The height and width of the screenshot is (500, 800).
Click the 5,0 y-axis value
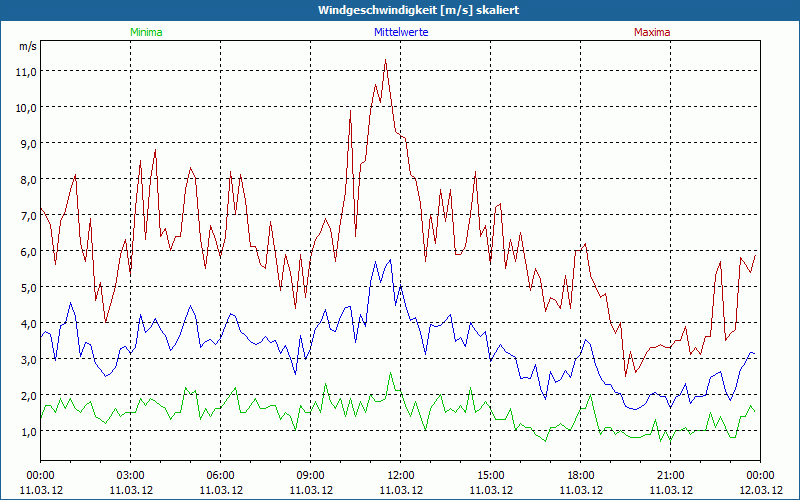29,287
